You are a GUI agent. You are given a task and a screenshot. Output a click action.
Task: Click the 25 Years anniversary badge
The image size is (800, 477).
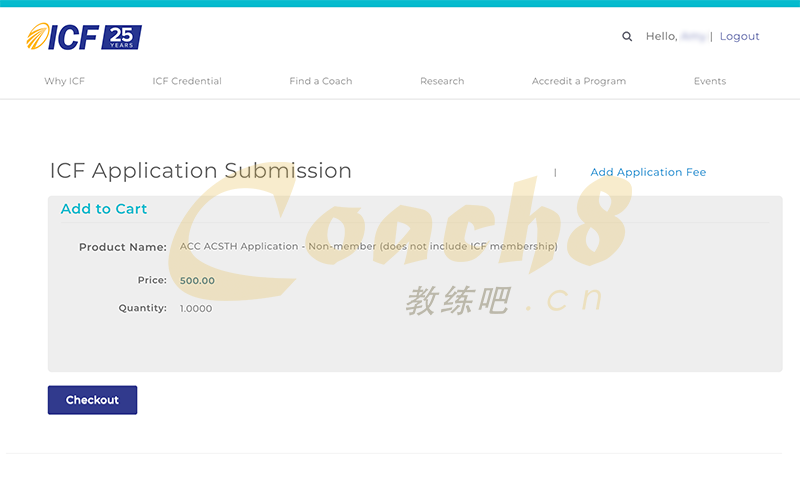[121, 37]
